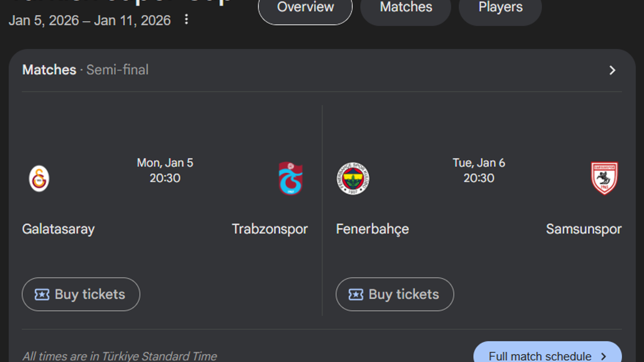Viewport: 644px width, 362px height.
Task: Click the Matches Semi-final heading
Action: (x=85, y=70)
